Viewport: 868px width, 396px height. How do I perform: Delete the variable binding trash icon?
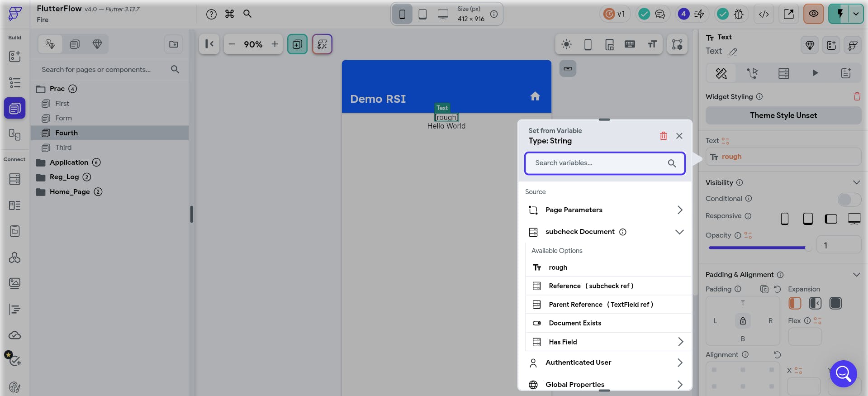[x=664, y=136]
